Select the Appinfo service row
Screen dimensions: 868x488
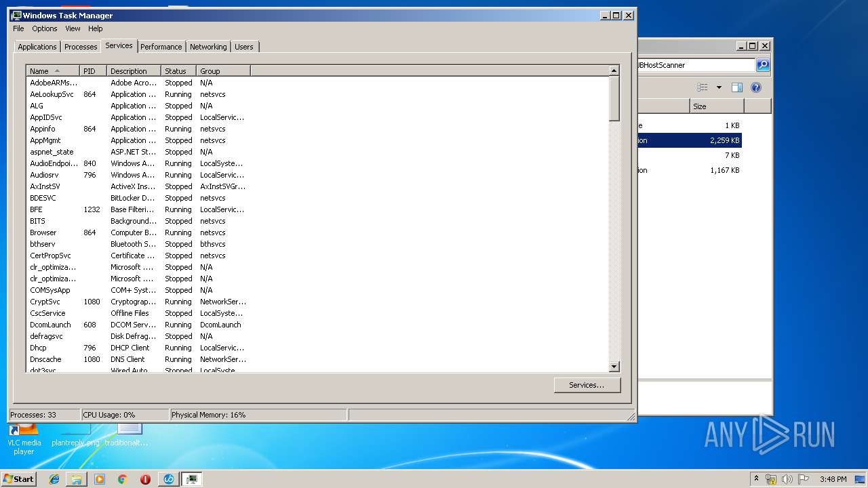click(317, 129)
